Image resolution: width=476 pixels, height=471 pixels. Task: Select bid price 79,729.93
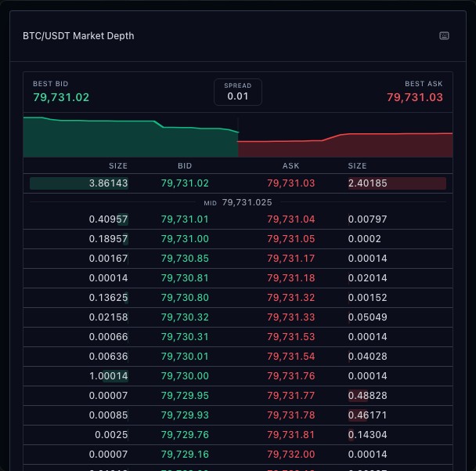pos(185,415)
